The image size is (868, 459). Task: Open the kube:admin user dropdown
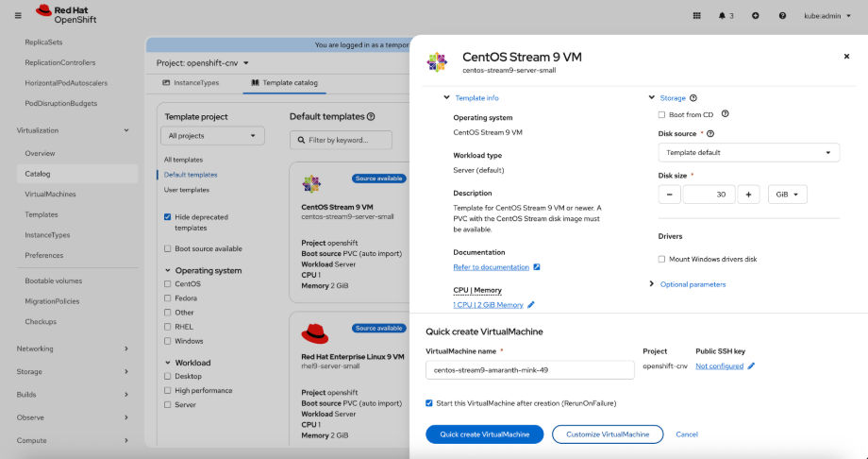(827, 15)
